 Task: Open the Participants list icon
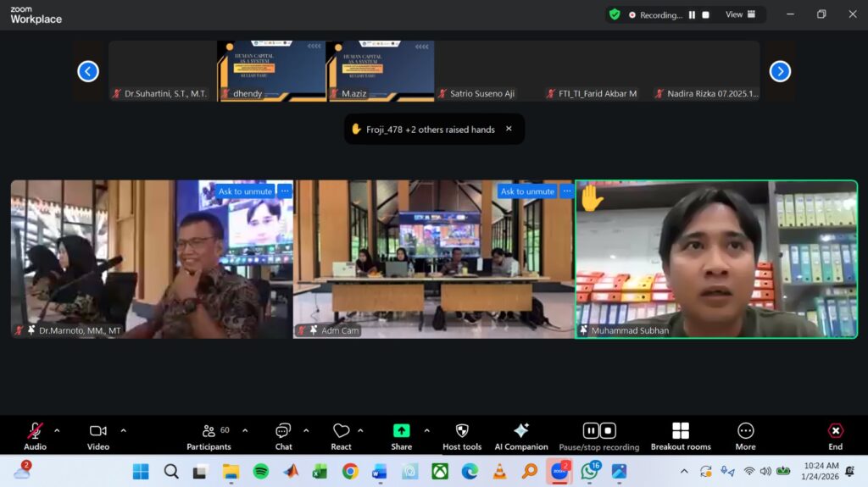209,431
